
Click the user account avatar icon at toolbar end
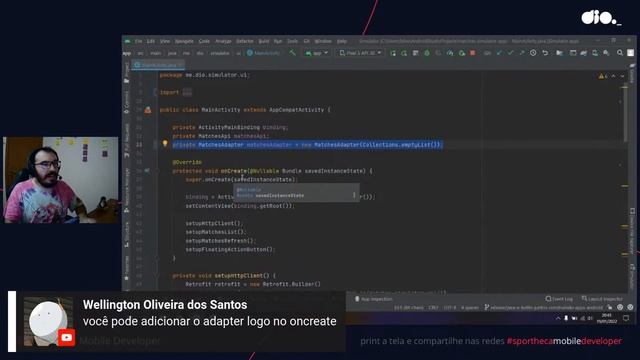(x=631, y=53)
